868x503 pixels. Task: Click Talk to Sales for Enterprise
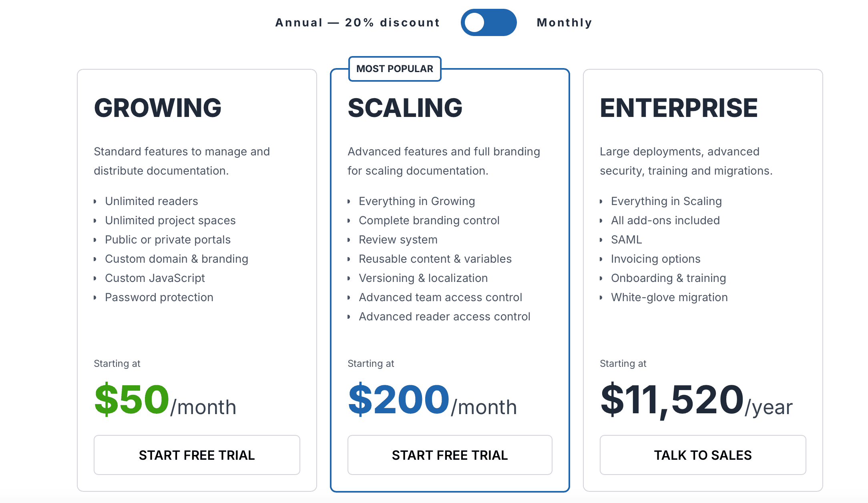(703, 455)
